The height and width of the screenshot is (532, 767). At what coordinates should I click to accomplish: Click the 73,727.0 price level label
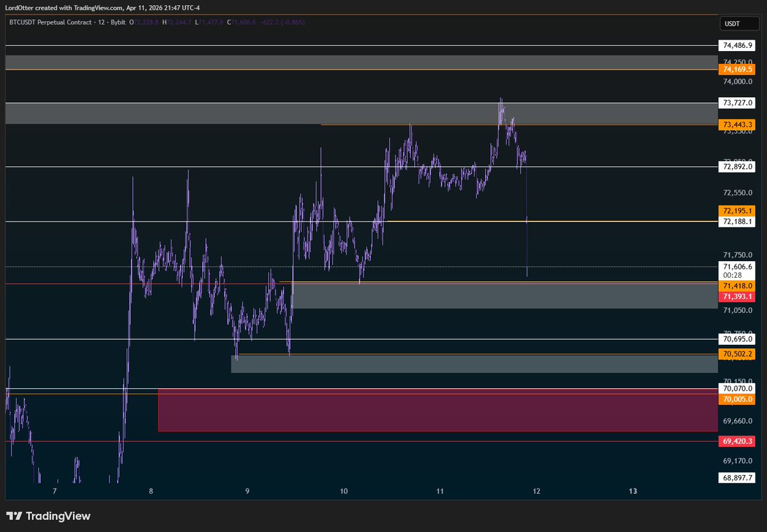tap(738, 103)
